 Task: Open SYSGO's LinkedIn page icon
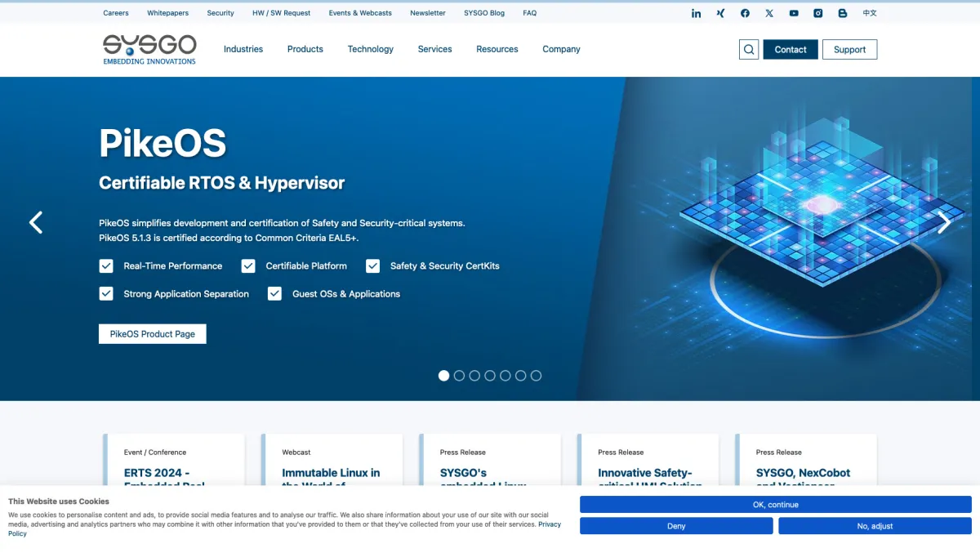tap(696, 13)
